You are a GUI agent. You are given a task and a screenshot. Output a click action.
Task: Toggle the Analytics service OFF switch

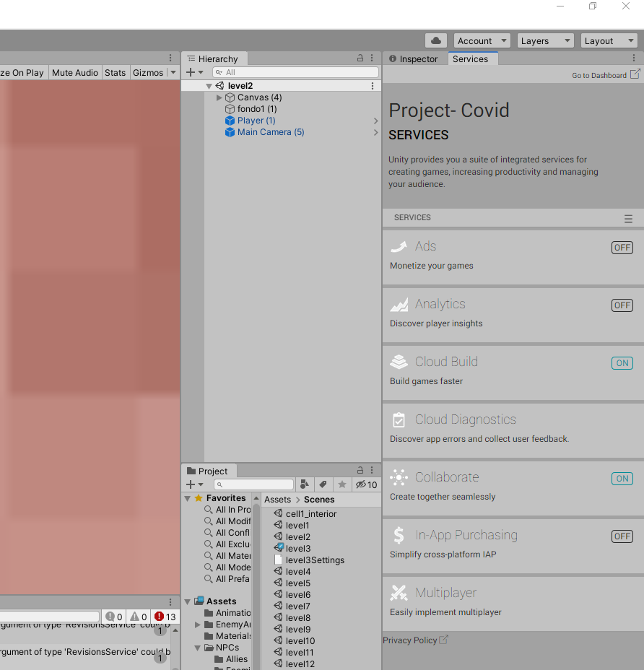pyautogui.click(x=622, y=305)
